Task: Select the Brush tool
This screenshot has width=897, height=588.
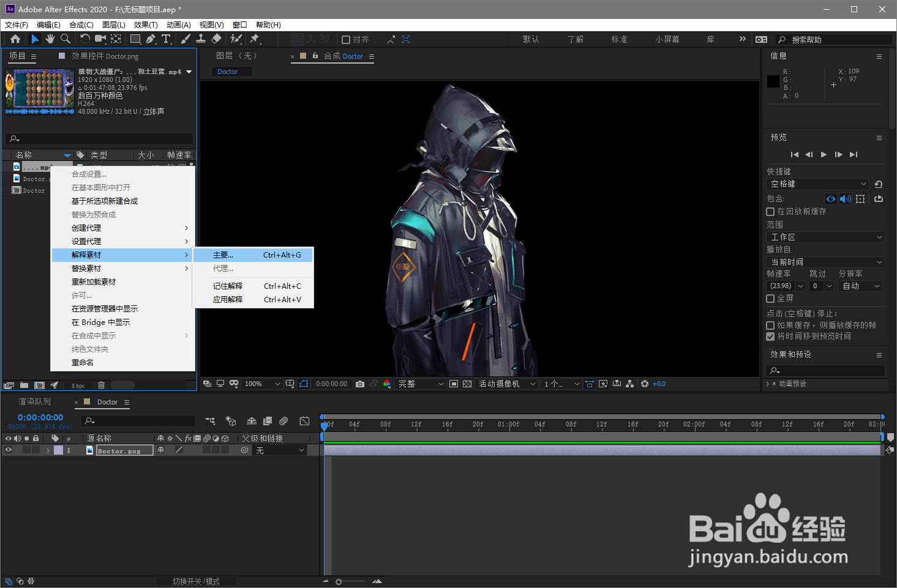Action: (x=186, y=39)
